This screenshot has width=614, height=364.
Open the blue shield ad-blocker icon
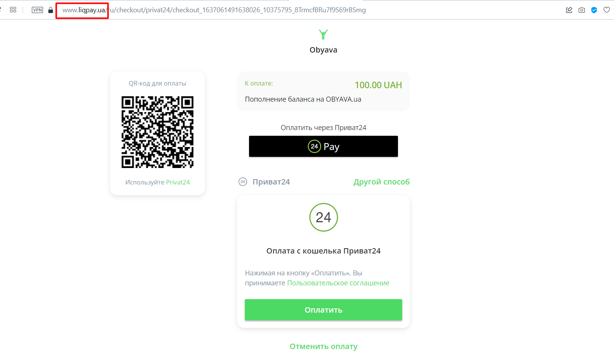(594, 10)
